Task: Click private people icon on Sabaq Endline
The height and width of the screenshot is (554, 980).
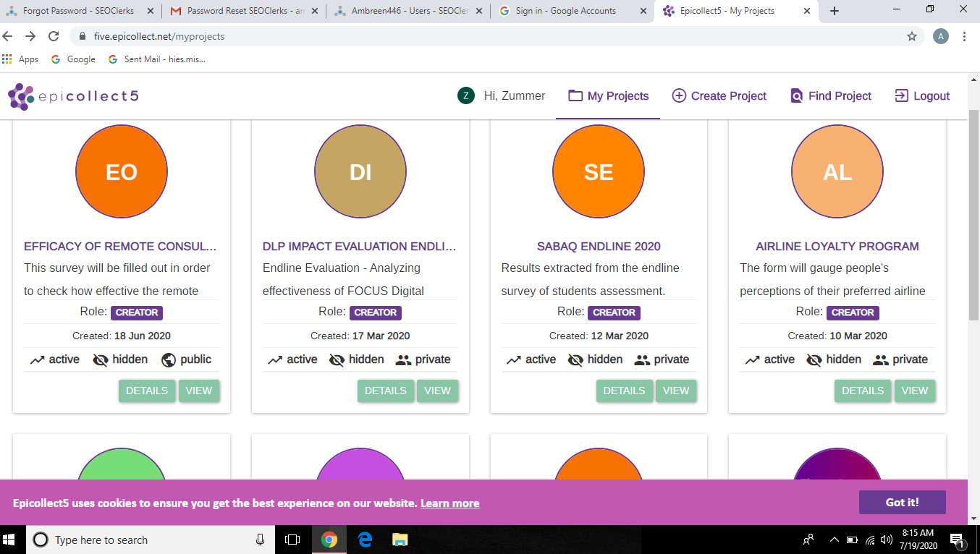Action: point(641,360)
